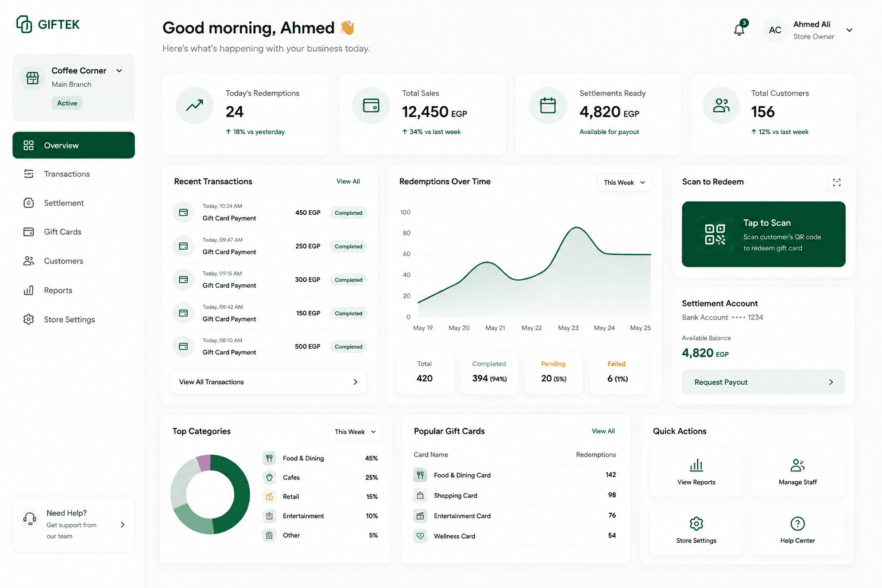Screen dimensions: 882x588
Task: Open This Week dropdown in Redemptions Over Time
Action: tap(624, 183)
